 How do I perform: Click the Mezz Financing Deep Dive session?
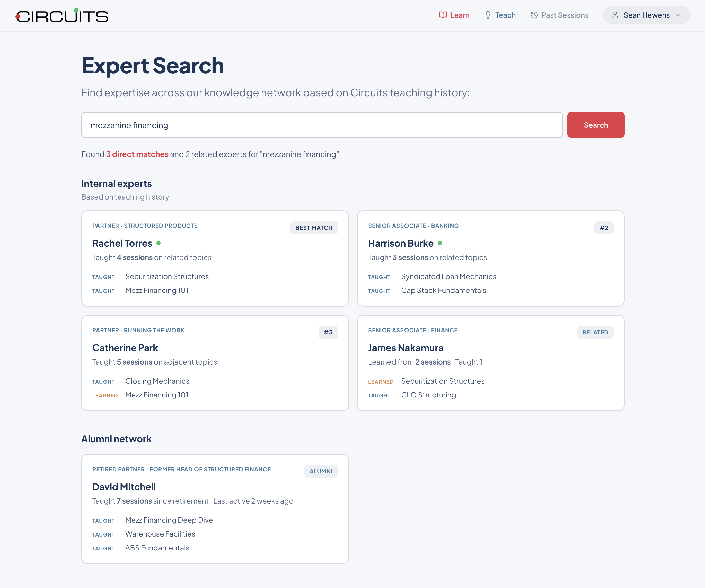169,520
